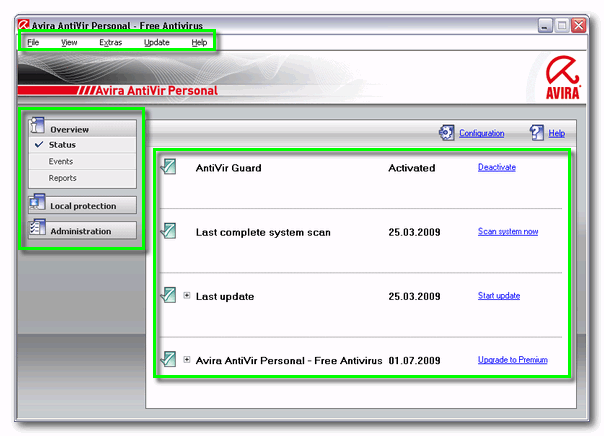Select the Overview section header
Image resolution: width=604 pixels, height=436 pixels.
click(82, 129)
